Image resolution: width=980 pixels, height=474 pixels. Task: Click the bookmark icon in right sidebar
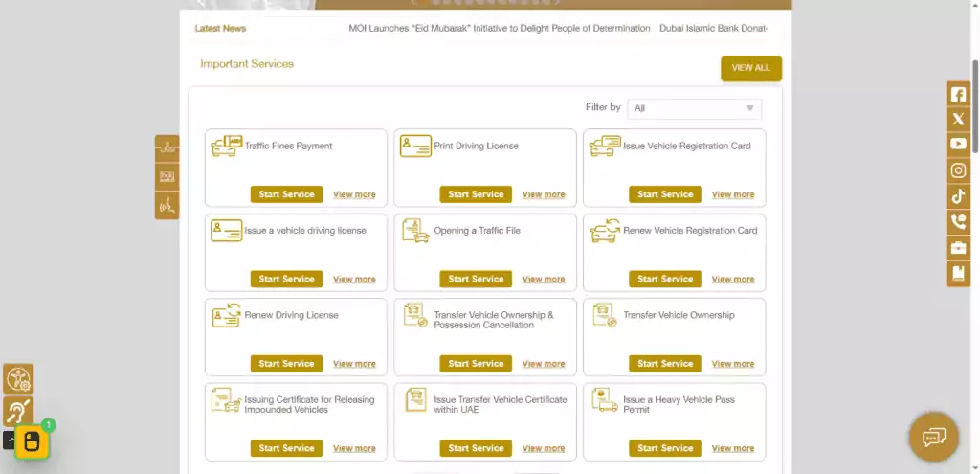(x=958, y=273)
